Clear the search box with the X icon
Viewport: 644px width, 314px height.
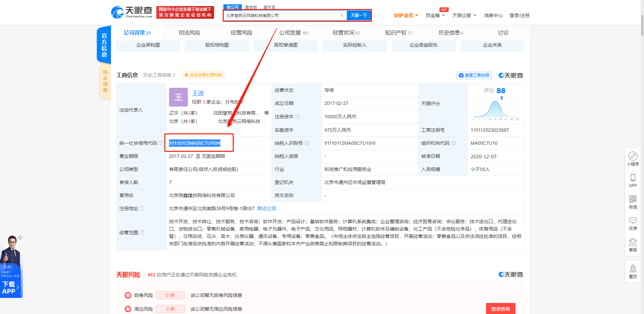(x=341, y=15)
